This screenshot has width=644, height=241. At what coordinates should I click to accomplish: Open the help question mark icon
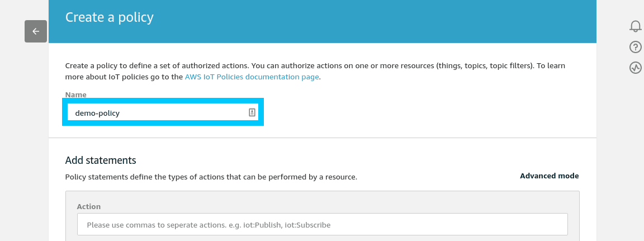click(x=635, y=47)
